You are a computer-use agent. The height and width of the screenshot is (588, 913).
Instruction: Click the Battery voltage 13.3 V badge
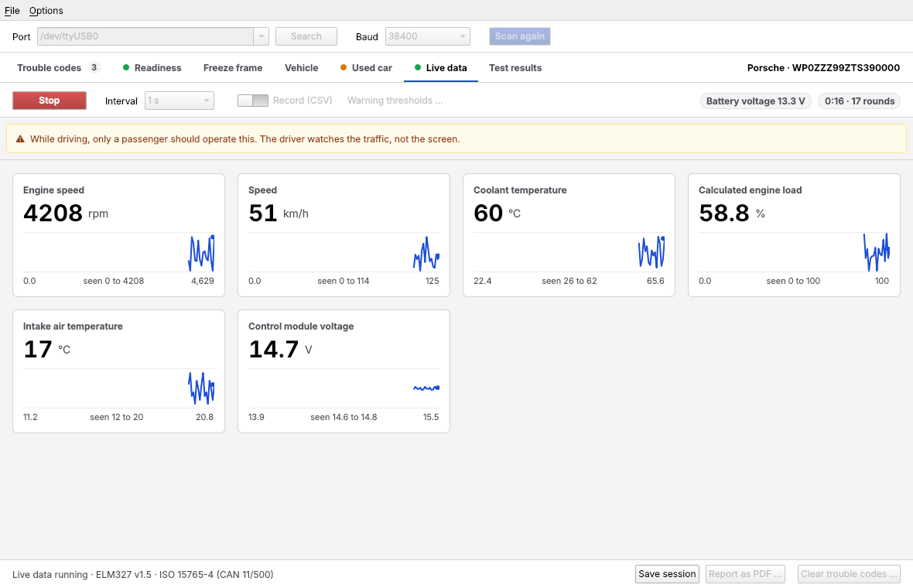coord(756,101)
